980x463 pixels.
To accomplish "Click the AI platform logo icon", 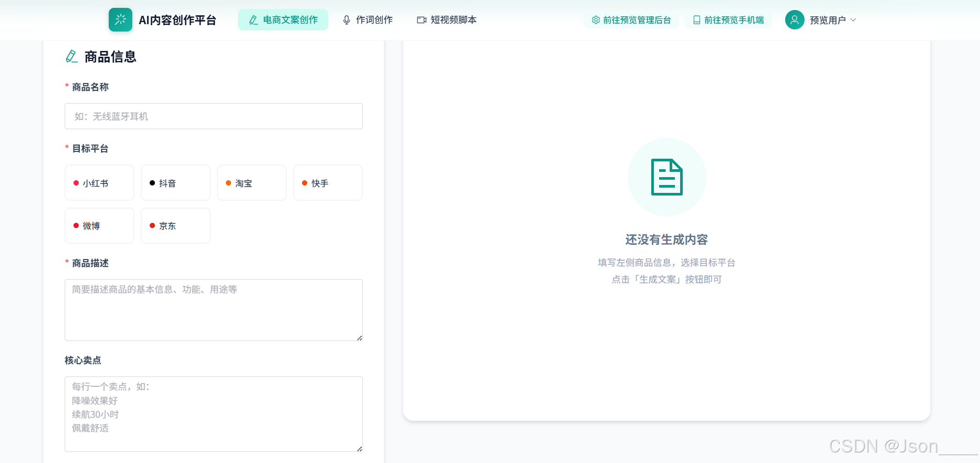I will [120, 20].
